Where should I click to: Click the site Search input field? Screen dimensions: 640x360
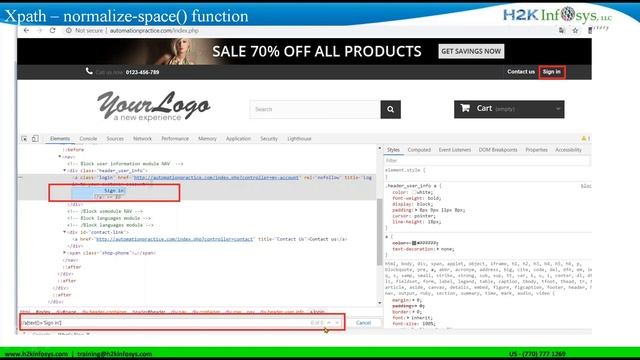pyautogui.click(x=315, y=109)
